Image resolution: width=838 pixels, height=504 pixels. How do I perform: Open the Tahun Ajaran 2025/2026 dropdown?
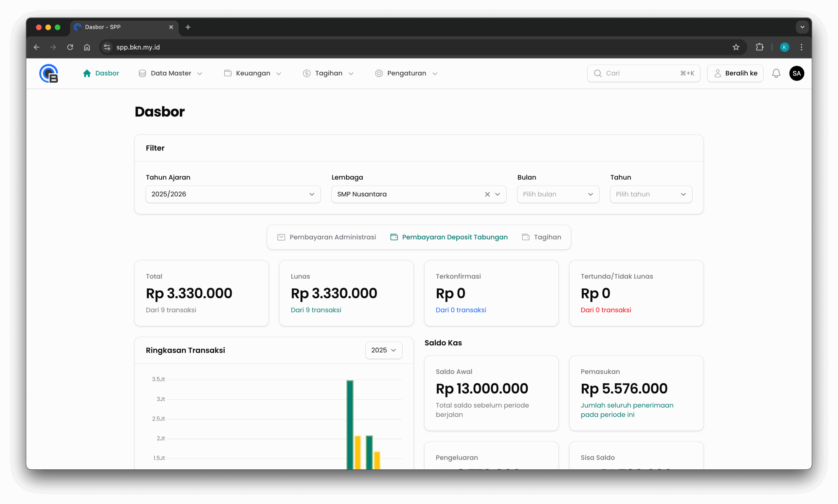[233, 194]
